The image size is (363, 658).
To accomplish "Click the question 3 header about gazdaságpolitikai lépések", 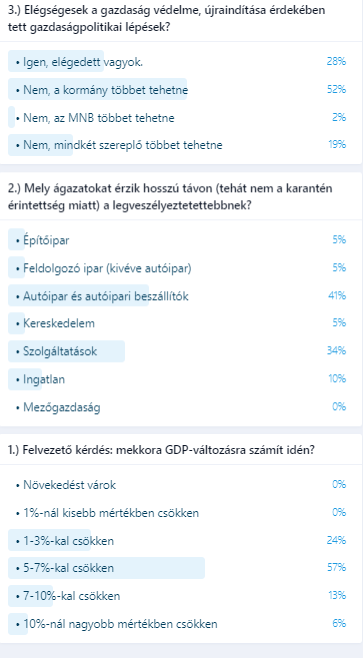I will [x=167, y=18].
